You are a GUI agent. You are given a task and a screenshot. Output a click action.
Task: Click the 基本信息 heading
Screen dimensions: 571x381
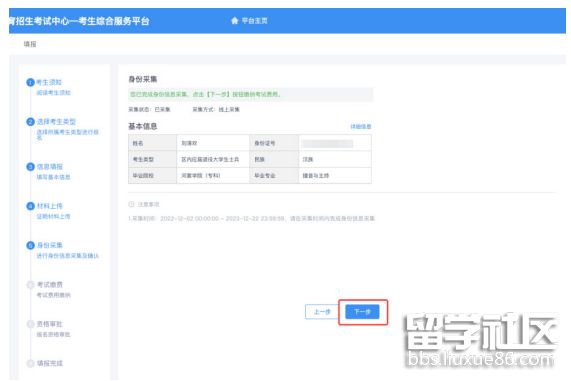[x=143, y=126]
